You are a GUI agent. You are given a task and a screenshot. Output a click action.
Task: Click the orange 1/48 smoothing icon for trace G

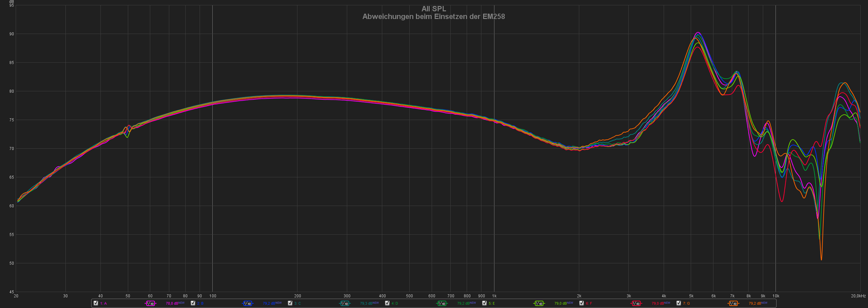point(733,303)
